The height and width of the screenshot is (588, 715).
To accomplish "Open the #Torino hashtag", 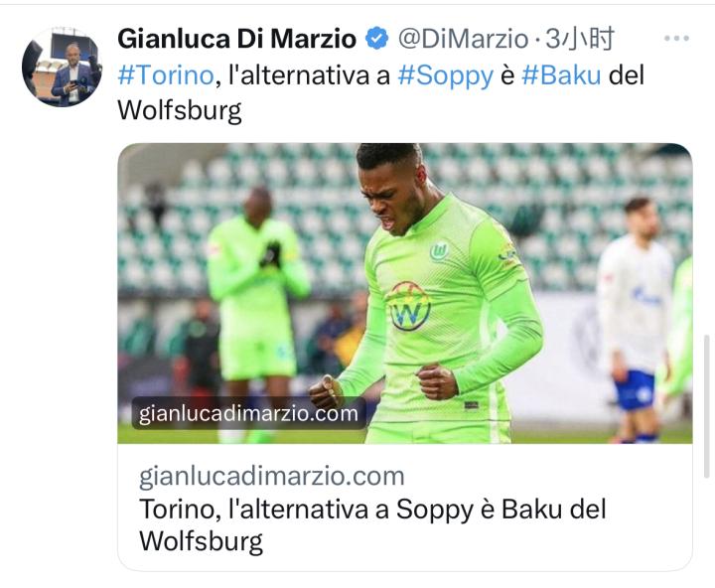I will pos(166,74).
